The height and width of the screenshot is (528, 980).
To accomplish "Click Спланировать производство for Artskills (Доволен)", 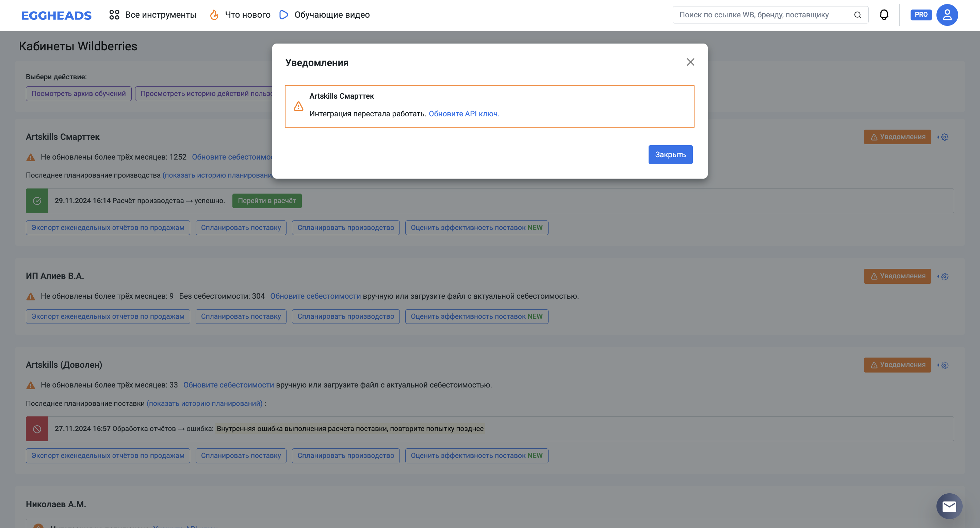I will click(345, 456).
